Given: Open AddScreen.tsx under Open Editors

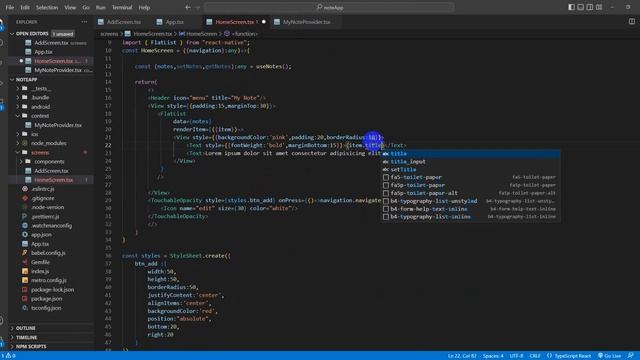Looking at the screenshot, I should 51,43.
